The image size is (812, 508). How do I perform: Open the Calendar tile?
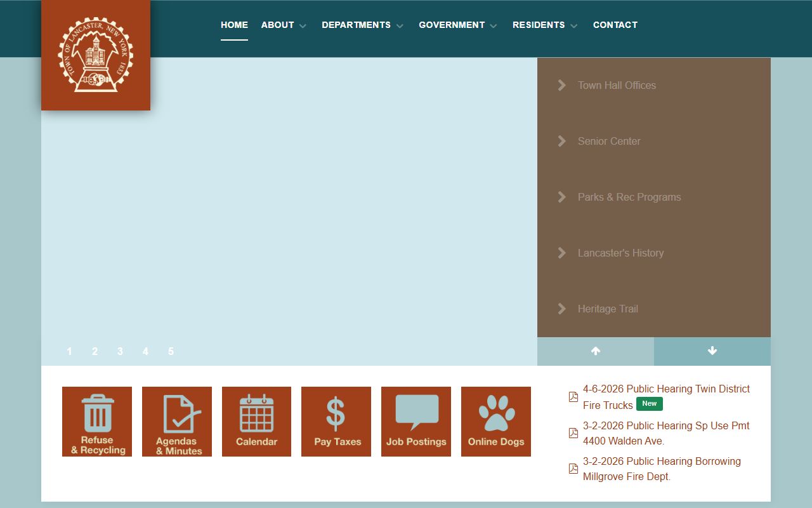click(256, 422)
